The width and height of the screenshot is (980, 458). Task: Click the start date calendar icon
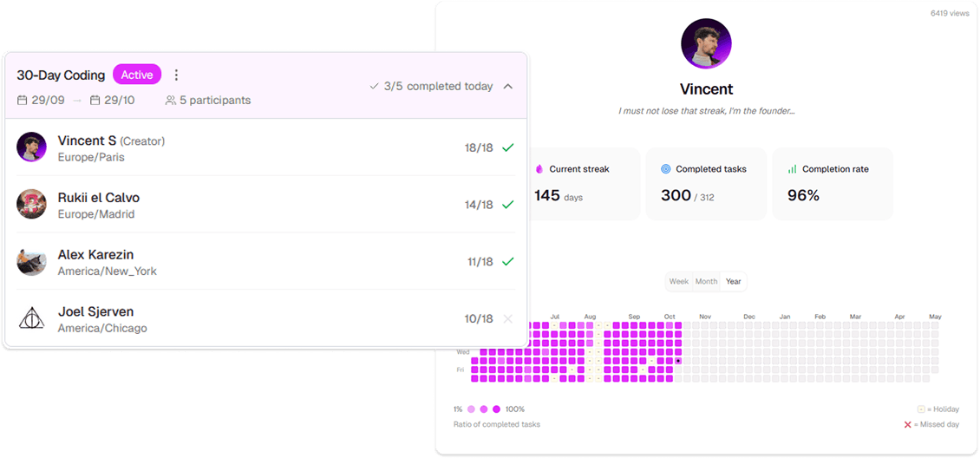(x=22, y=101)
